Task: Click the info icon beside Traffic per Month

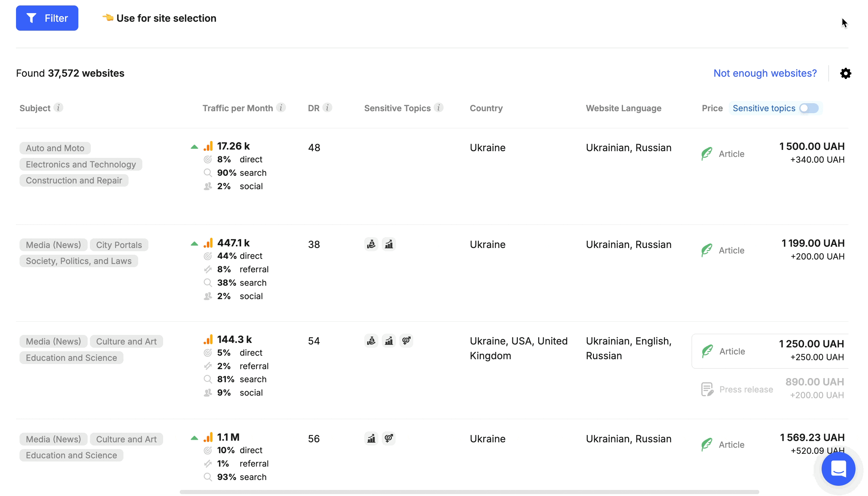Action: (x=281, y=108)
